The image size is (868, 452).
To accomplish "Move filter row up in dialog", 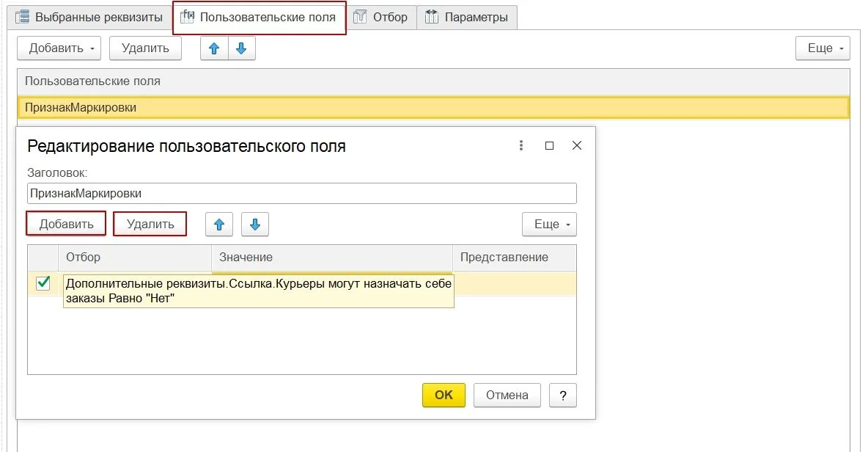I will pos(218,225).
